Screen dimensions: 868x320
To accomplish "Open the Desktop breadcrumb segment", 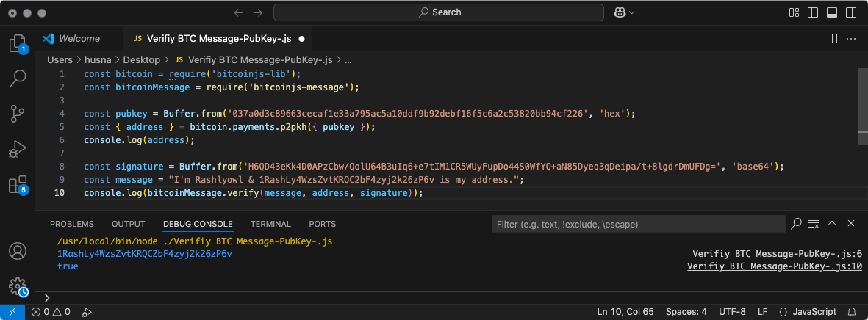I will 142,59.
